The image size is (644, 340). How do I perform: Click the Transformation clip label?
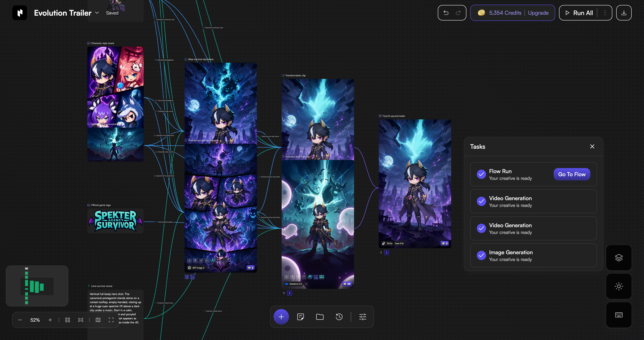point(295,76)
